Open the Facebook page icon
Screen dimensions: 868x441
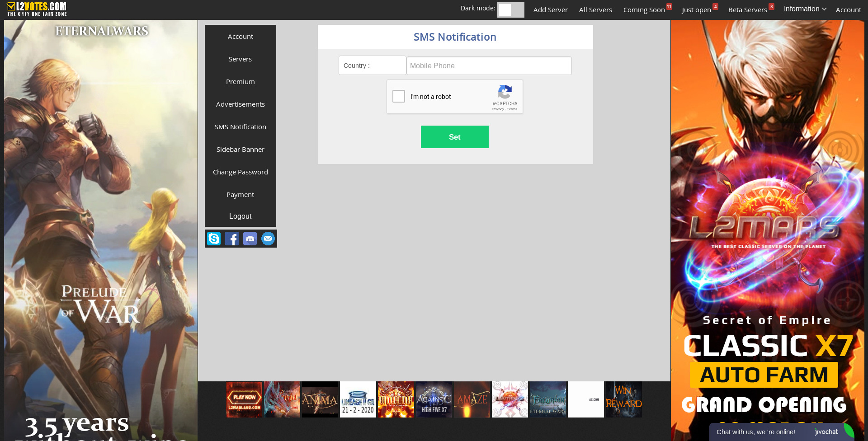tap(232, 239)
